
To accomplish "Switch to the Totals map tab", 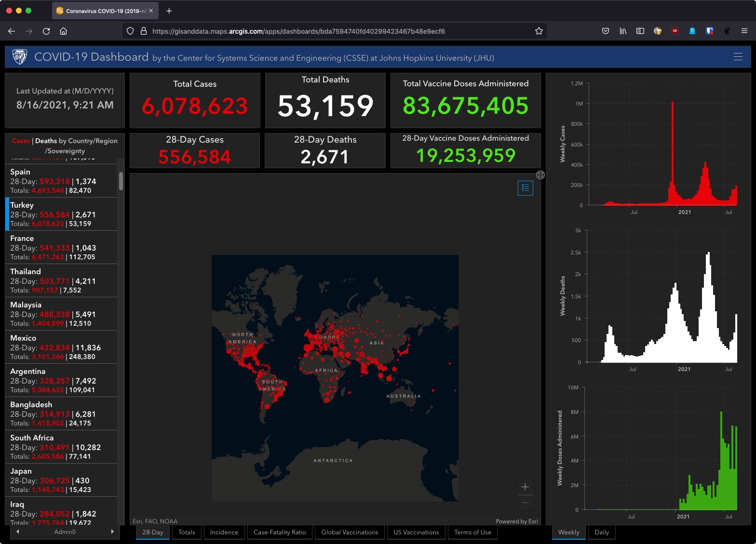I will point(187,532).
